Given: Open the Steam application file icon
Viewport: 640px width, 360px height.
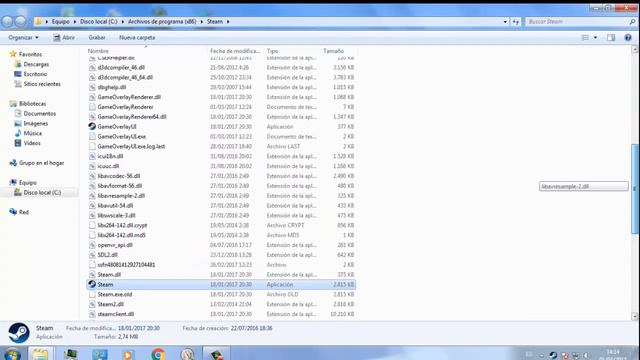Looking at the screenshot, I should 92,284.
